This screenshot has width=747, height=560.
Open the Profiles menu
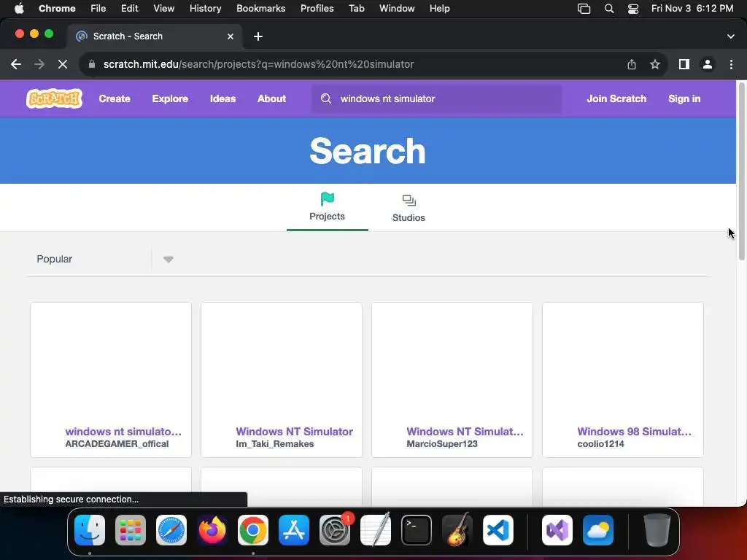317,9
